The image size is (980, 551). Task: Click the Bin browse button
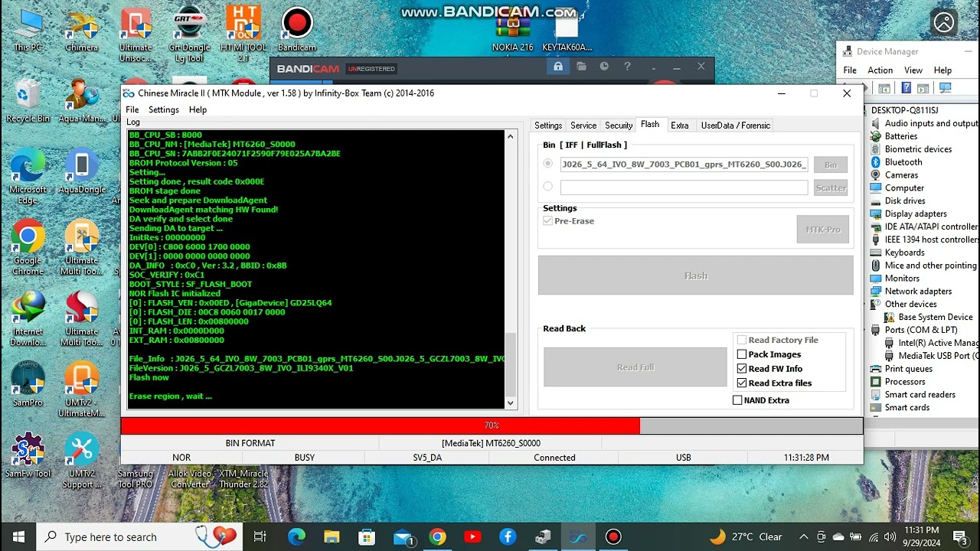[x=831, y=165]
